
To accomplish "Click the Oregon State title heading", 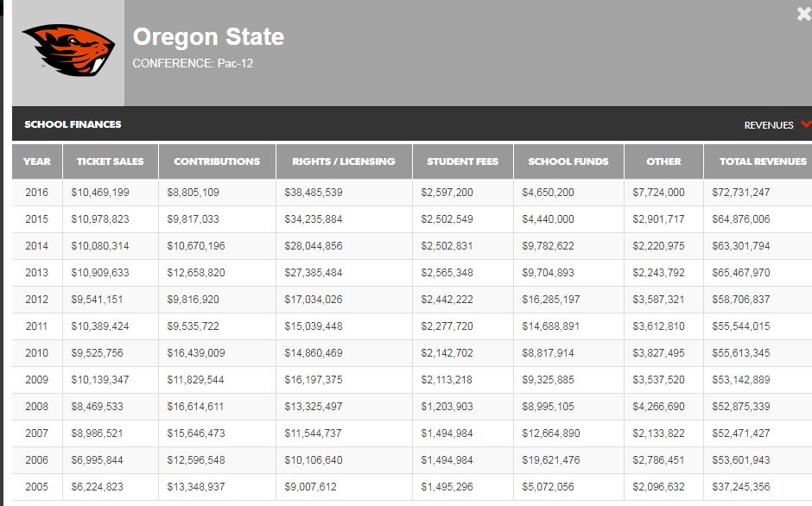I will (x=208, y=37).
